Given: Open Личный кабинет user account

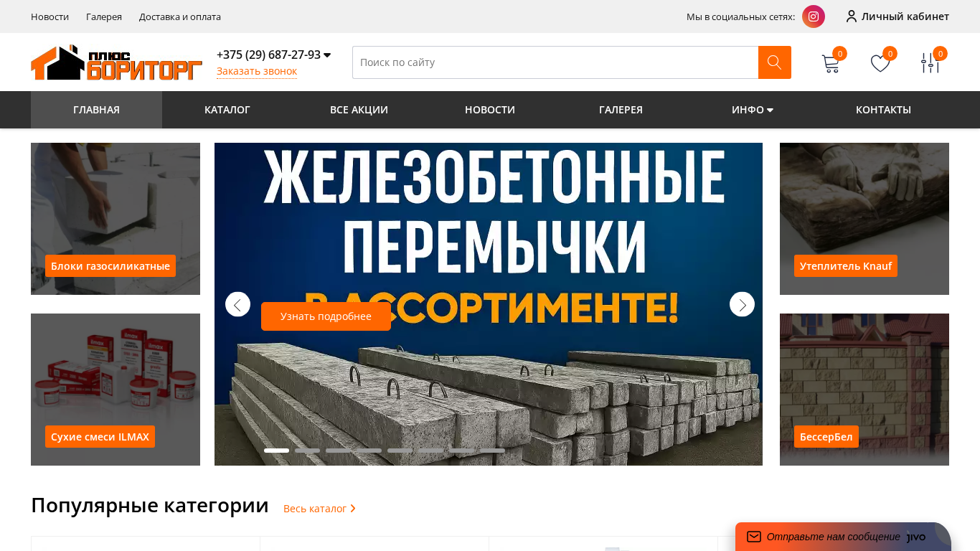Looking at the screenshot, I should click(897, 17).
